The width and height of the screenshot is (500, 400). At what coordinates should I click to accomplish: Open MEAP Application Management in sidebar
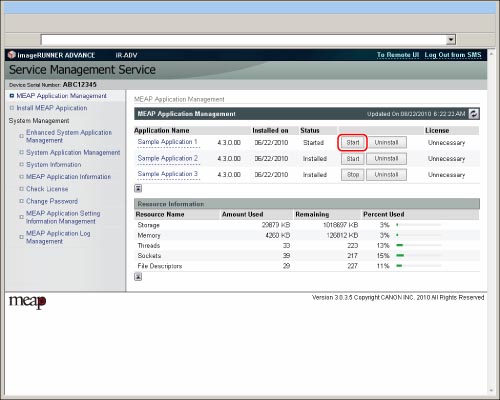pyautogui.click(x=61, y=96)
